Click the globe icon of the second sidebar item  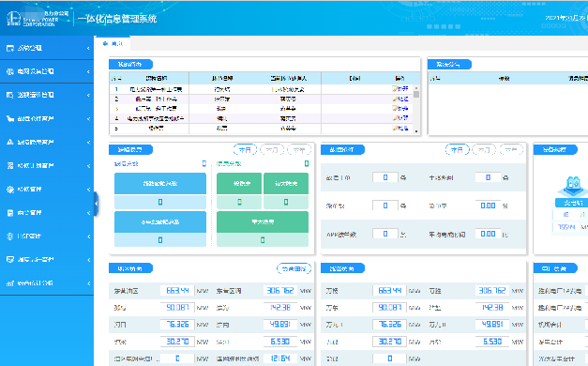[10, 71]
